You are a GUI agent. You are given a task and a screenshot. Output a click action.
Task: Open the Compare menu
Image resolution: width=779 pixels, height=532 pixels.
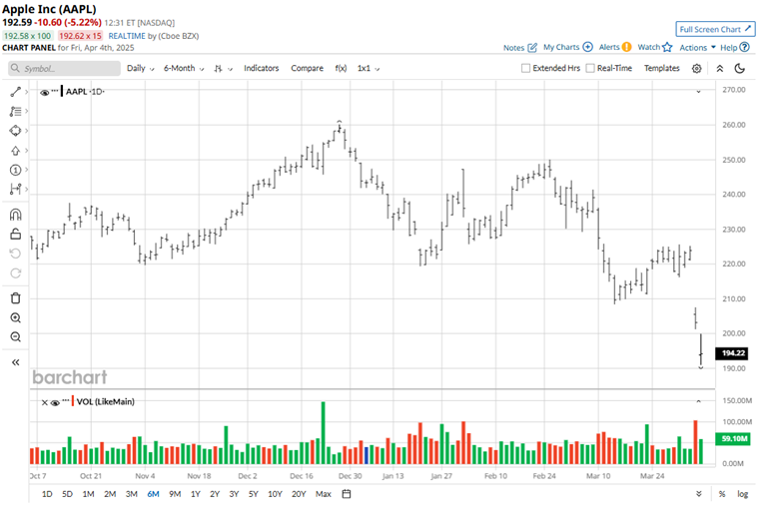point(307,68)
